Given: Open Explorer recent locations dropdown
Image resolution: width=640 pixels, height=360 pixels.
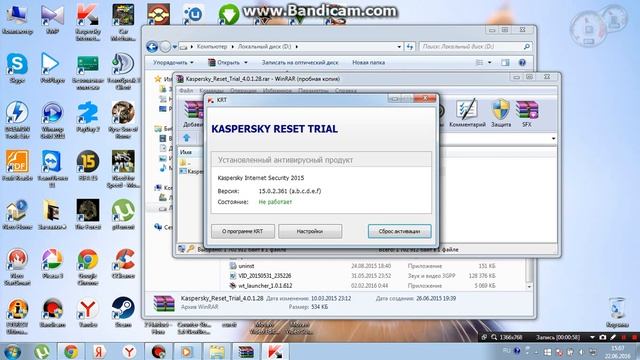Looking at the screenshot, I should (175, 47).
